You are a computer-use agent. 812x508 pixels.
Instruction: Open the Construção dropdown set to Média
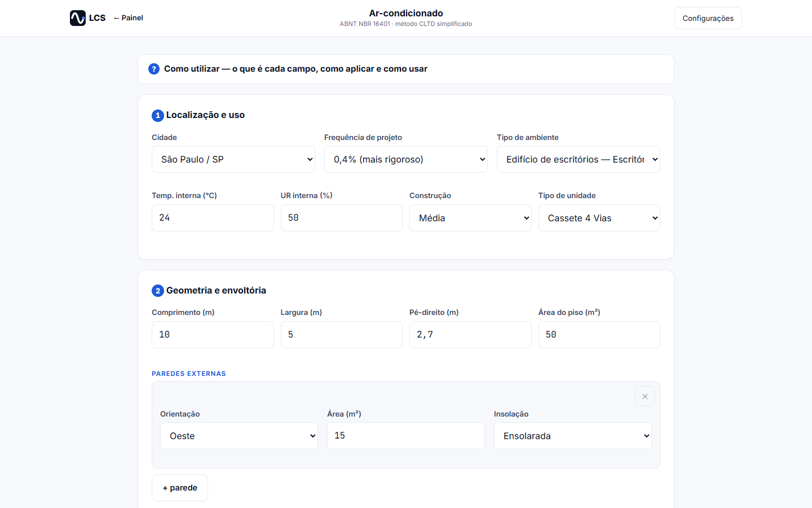[x=470, y=218]
